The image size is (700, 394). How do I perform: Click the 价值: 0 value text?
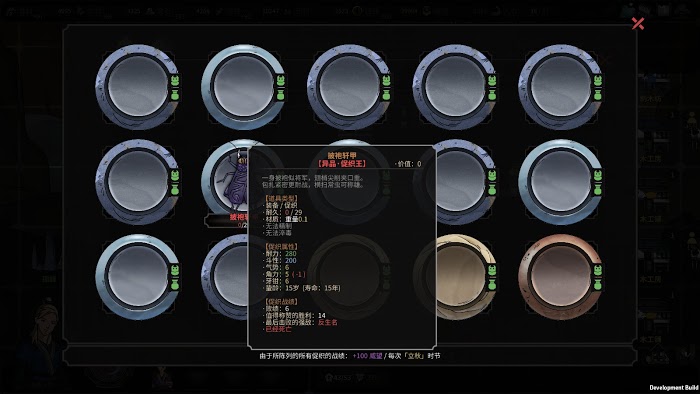tap(408, 164)
